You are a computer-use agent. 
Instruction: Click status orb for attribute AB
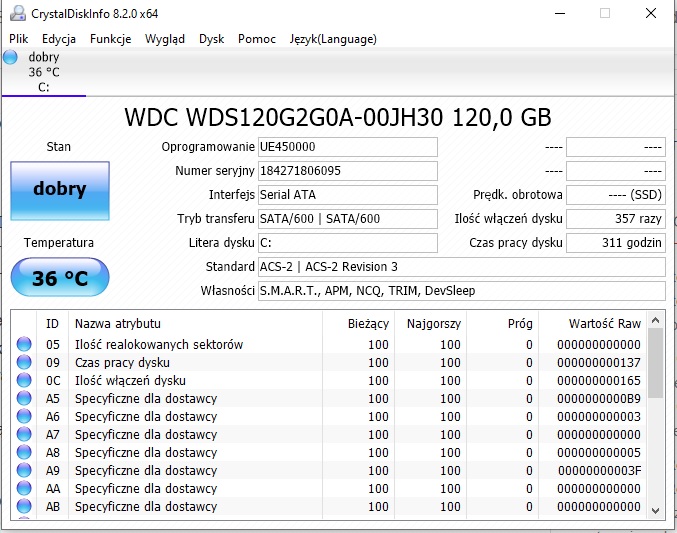click(24, 506)
